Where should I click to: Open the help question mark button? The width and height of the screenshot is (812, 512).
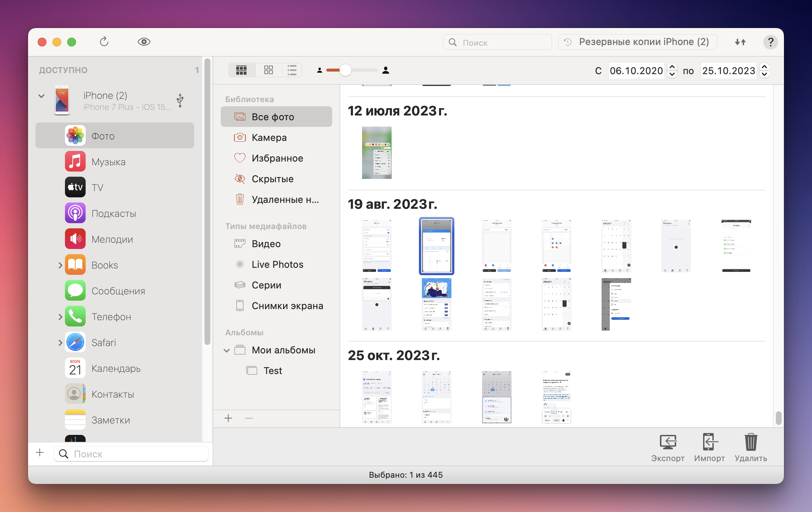pos(770,42)
